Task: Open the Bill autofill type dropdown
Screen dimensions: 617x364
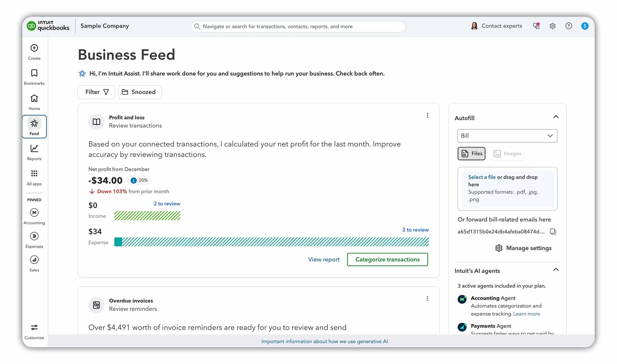Action: coord(507,136)
